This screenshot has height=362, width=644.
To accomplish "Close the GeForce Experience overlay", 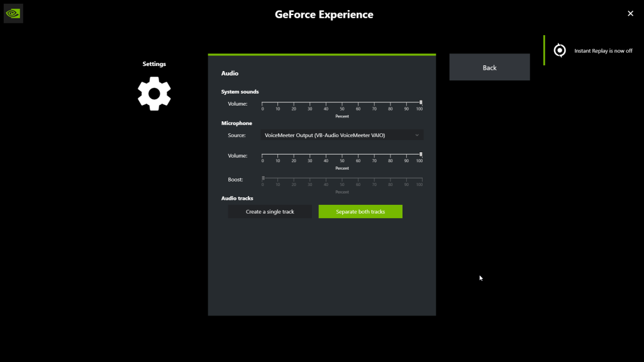I will [630, 14].
